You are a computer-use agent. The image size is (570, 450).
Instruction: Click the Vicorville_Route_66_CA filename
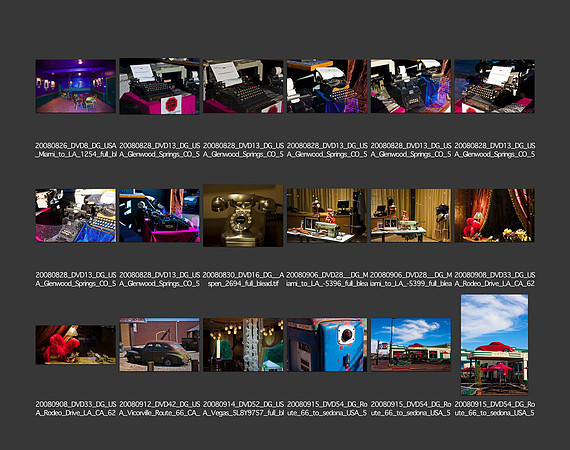pyautogui.click(x=159, y=409)
